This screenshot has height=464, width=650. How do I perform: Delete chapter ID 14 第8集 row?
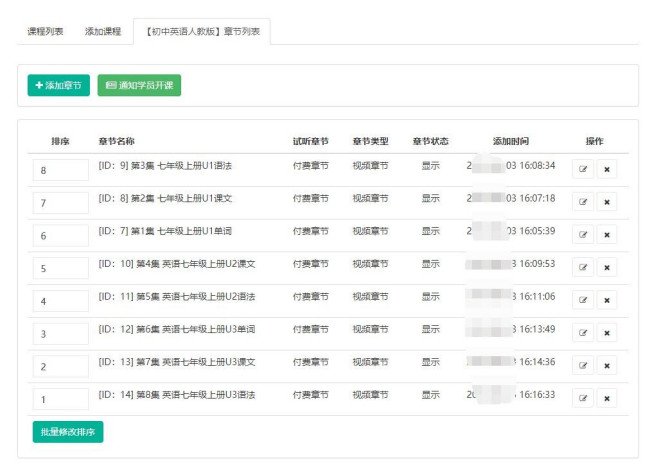(607, 398)
